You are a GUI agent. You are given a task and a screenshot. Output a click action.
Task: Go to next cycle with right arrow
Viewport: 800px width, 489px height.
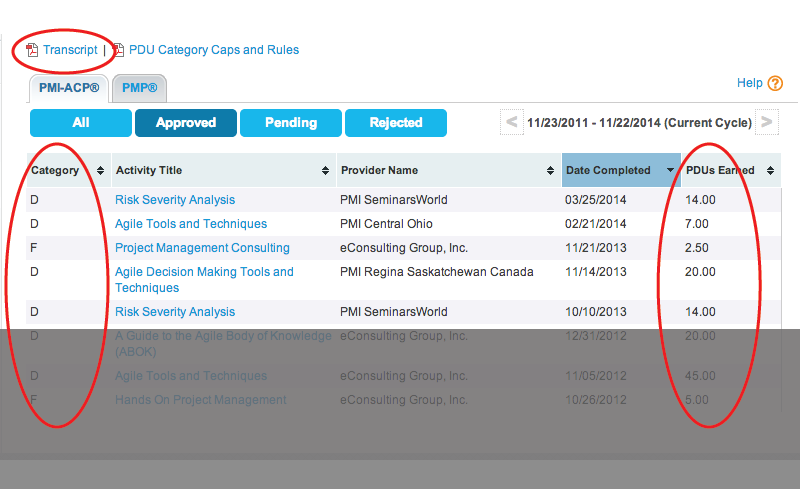(x=766, y=122)
